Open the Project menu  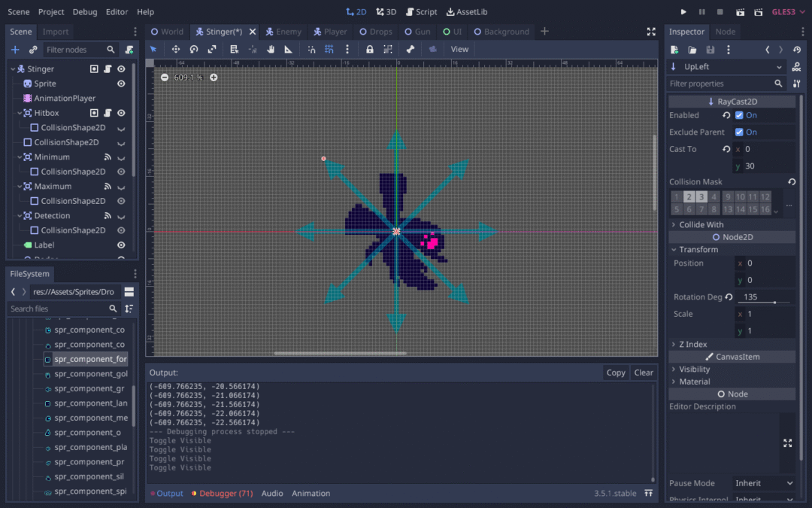tap(51, 12)
